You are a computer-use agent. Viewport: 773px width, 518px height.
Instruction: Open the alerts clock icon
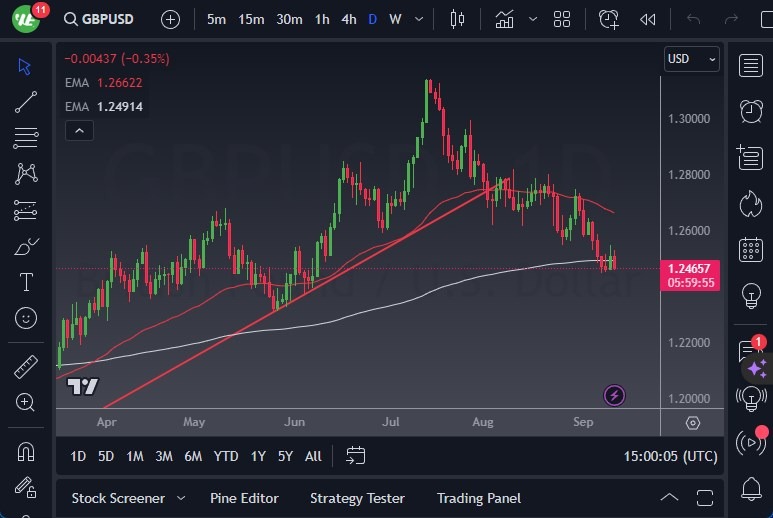click(x=750, y=110)
